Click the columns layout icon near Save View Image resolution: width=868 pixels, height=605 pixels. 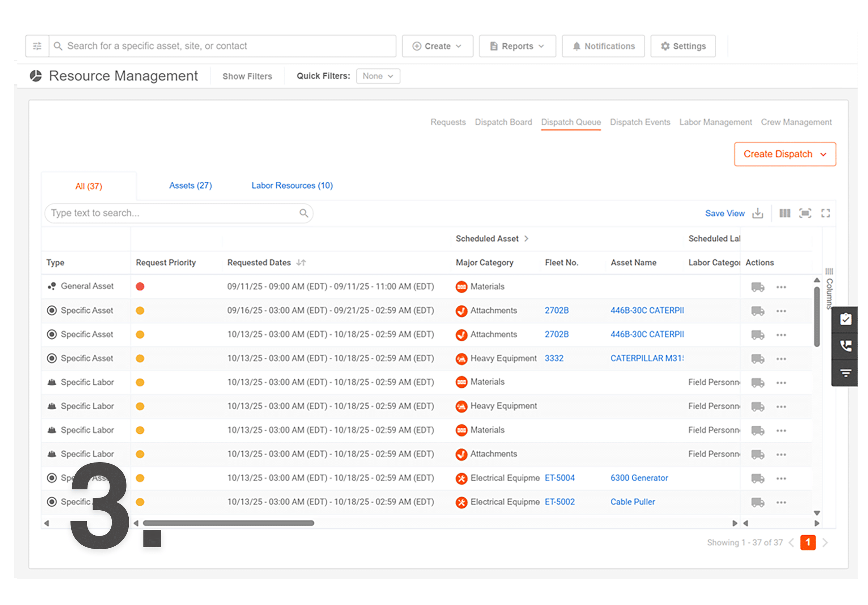coord(785,213)
